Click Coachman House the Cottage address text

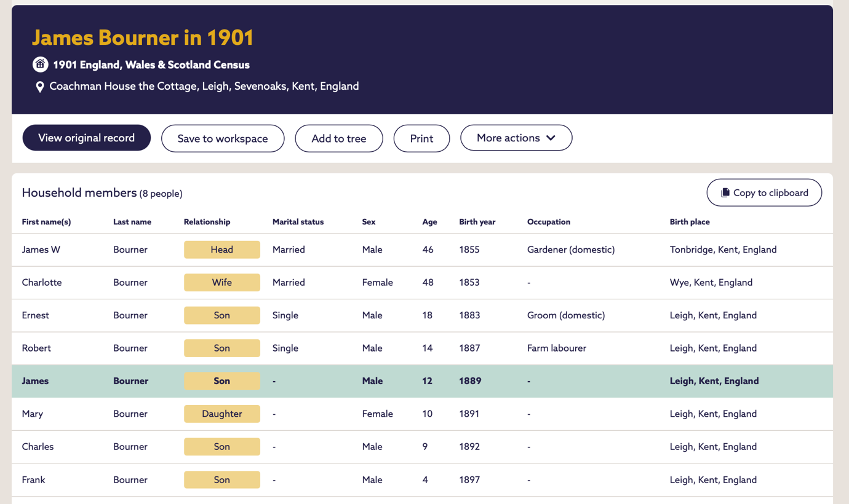(x=204, y=86)
